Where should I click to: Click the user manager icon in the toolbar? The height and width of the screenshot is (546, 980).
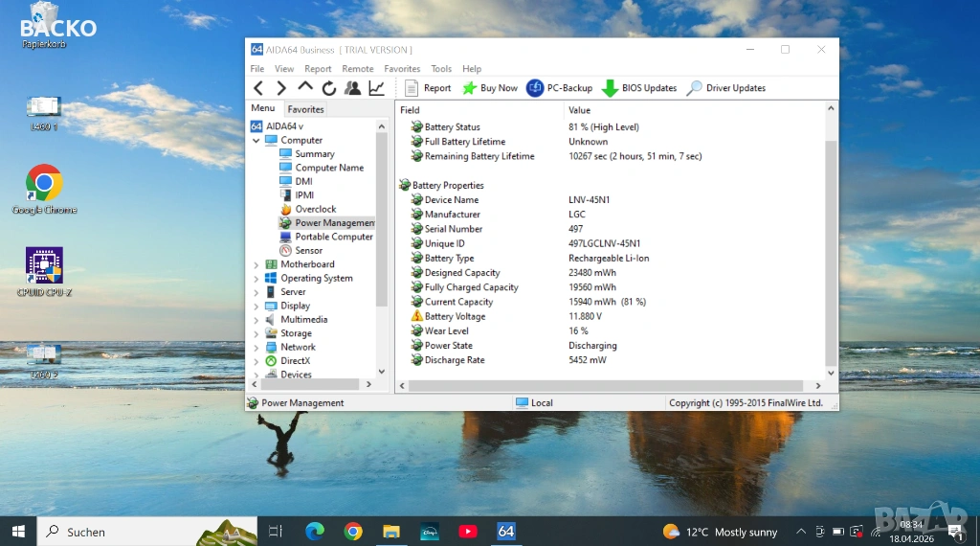coord(353,88)
